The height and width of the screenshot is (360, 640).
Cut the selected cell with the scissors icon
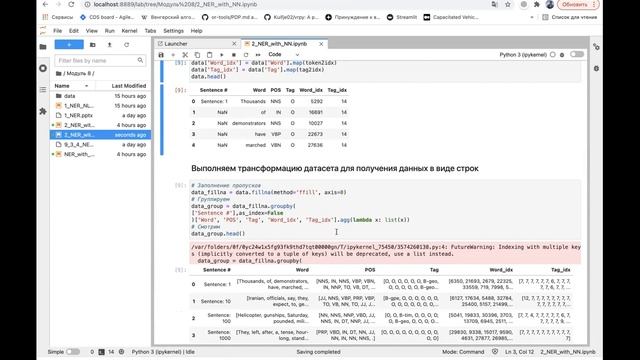185,55
